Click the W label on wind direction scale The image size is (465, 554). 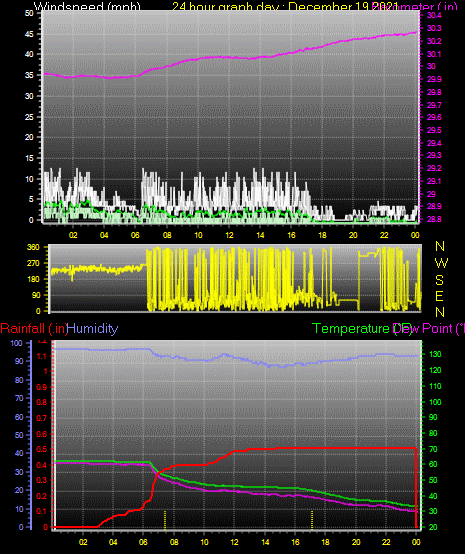pos(441,263)
